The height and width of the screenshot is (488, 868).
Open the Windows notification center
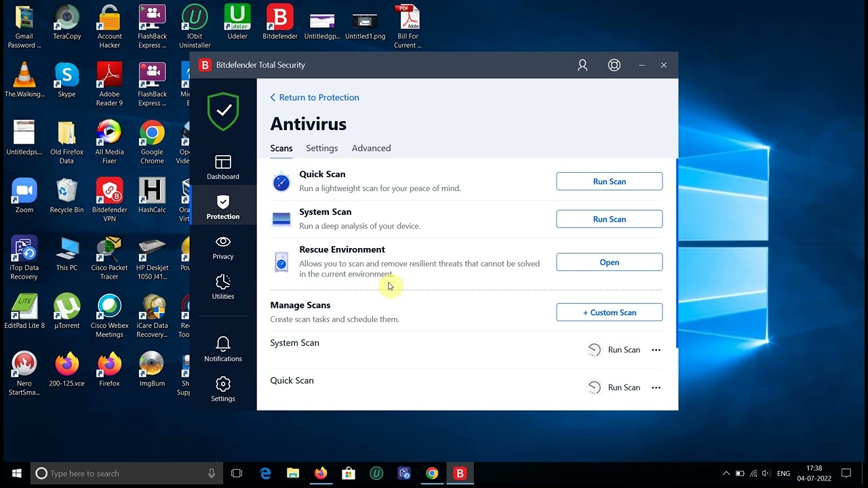846,473
